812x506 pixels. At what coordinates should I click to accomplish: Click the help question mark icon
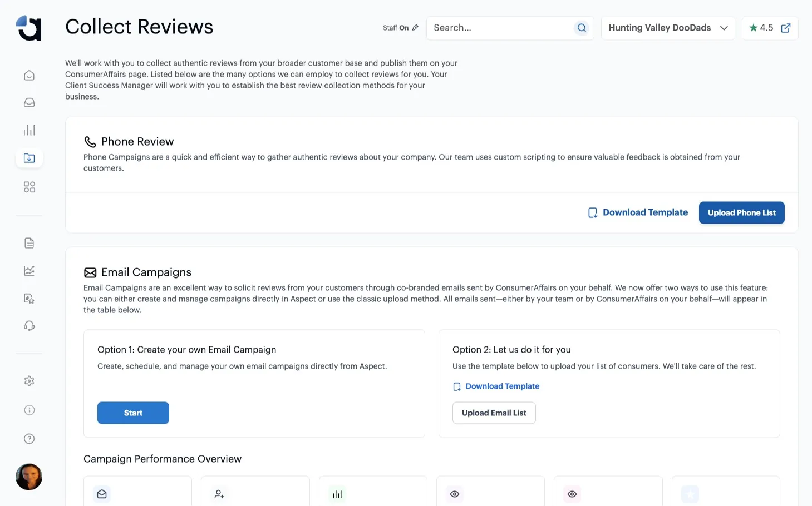coord(29,439)
